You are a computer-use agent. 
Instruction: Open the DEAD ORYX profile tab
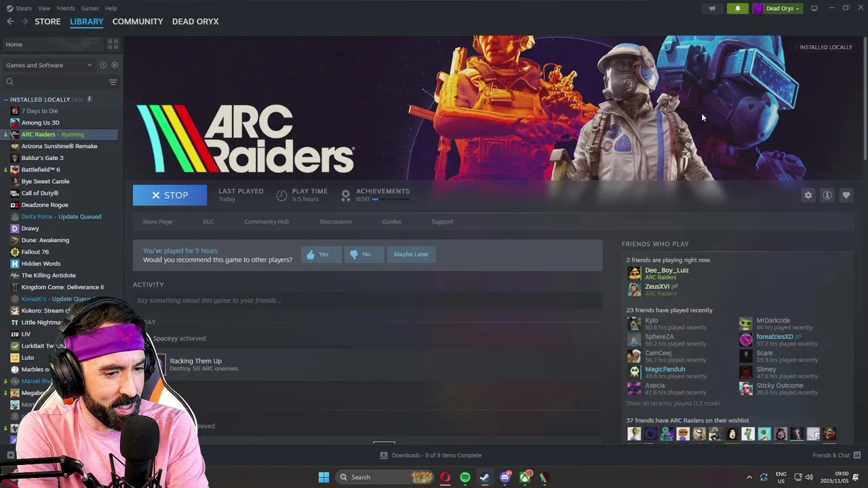click(195, 22)
